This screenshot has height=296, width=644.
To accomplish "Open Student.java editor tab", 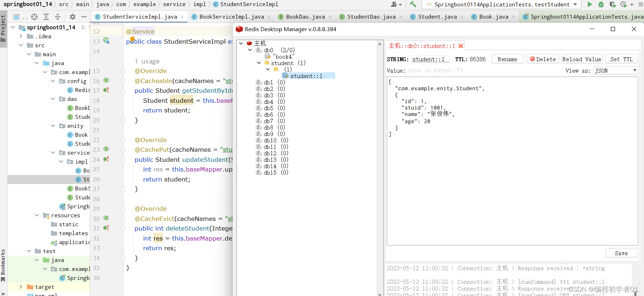I will 437,17.
